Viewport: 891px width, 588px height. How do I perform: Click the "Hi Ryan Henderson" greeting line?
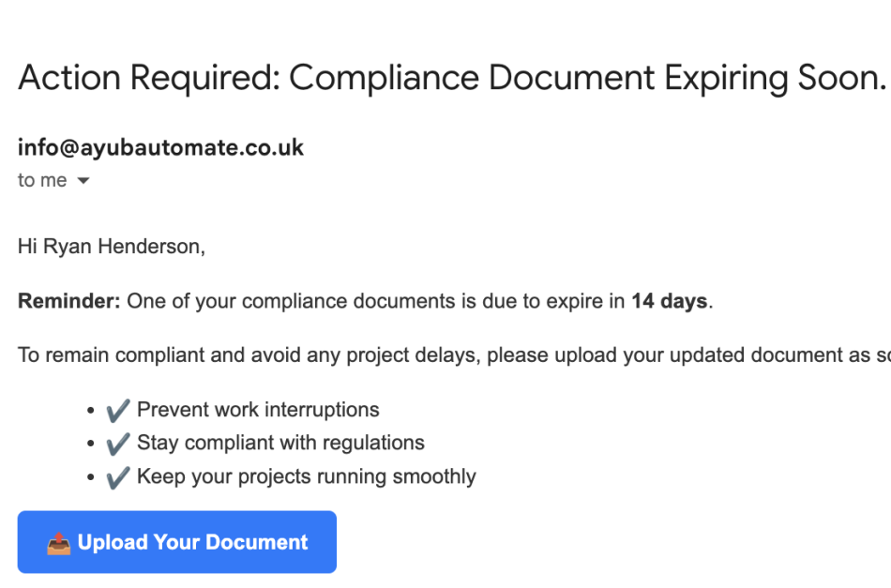tap(111, 248)
